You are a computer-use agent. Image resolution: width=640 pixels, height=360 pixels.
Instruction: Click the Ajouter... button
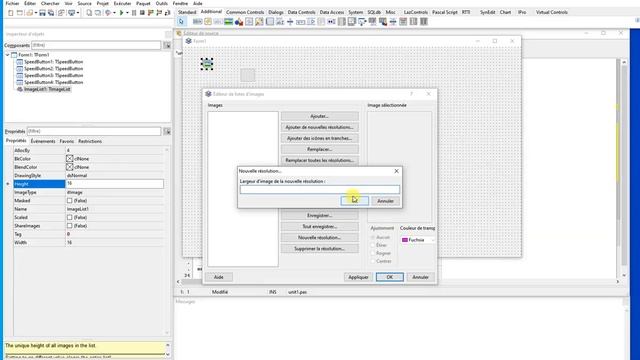click(x=320, y=116)
